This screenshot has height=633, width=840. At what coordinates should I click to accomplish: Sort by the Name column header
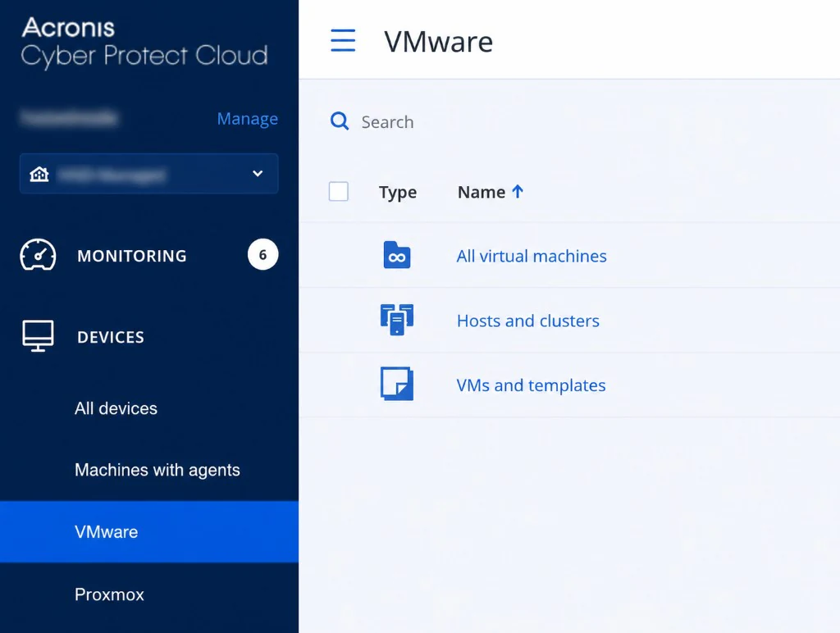[482, 192]
